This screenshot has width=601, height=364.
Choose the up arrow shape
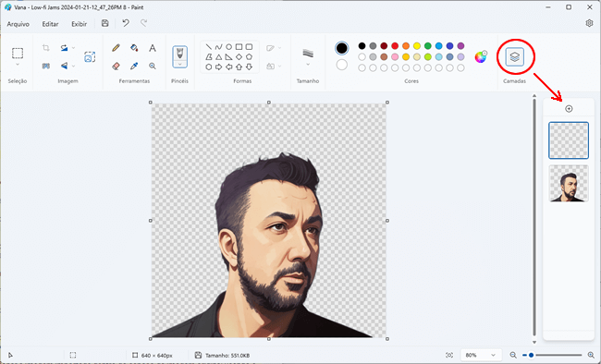click(x=239, y=67)
